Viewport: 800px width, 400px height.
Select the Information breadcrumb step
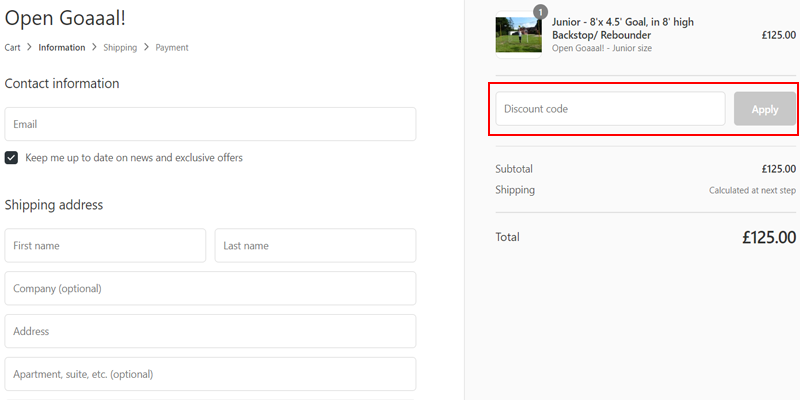pyautogui.click(x=62, y=47)
